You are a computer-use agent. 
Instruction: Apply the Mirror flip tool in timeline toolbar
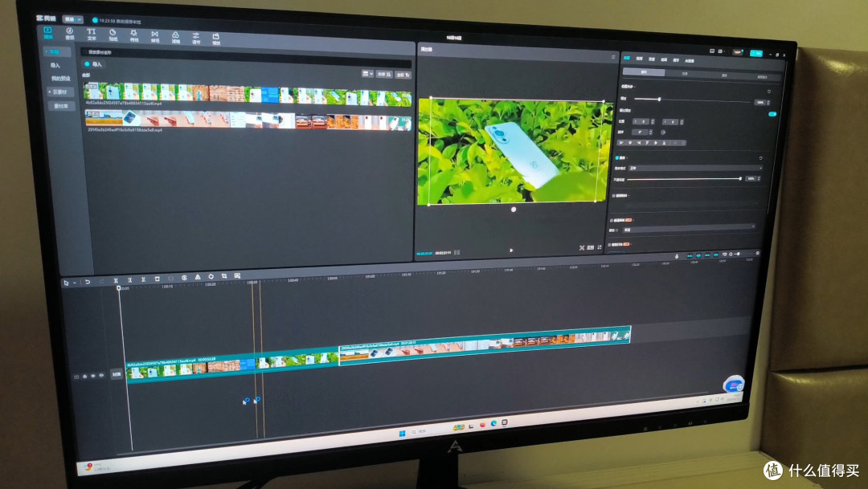point(198,277)
